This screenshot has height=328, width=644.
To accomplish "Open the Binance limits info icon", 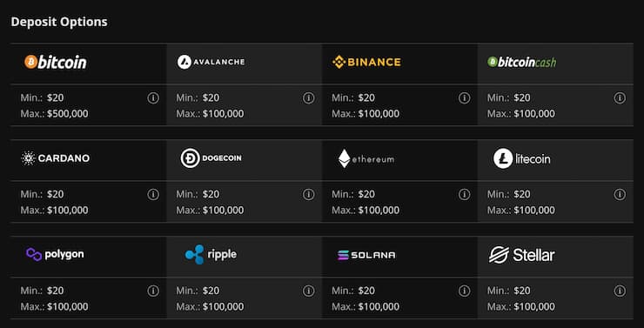I will (464, 98).
